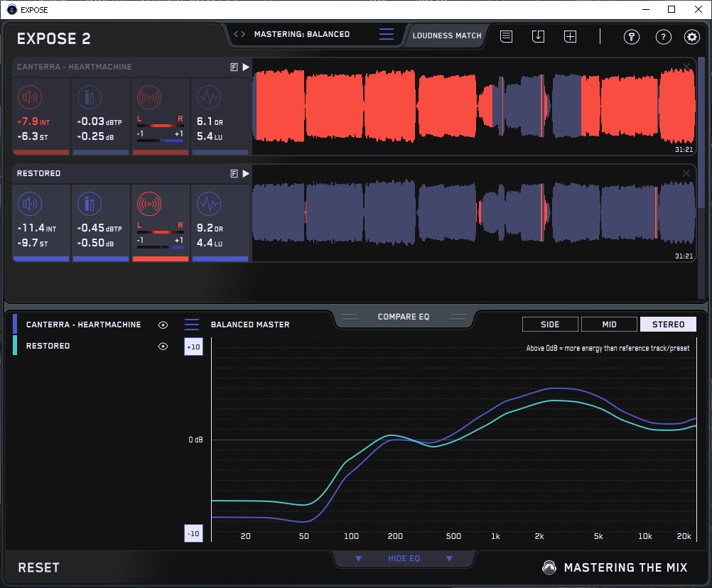The height and width of the screenshot is (588, 712).
Task: Open the settings gear in top bar
Action: [x=691, y=37]
